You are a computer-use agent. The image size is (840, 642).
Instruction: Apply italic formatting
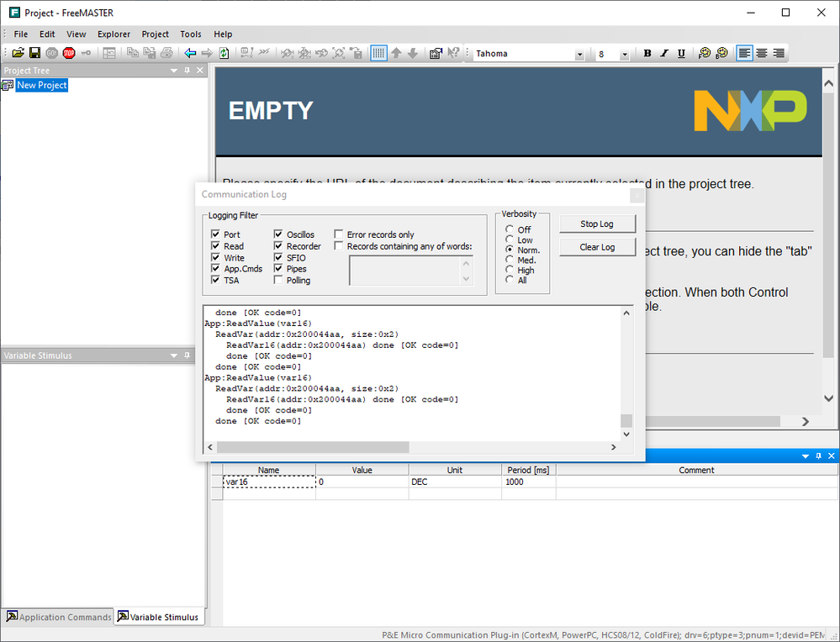click(664, 53)
